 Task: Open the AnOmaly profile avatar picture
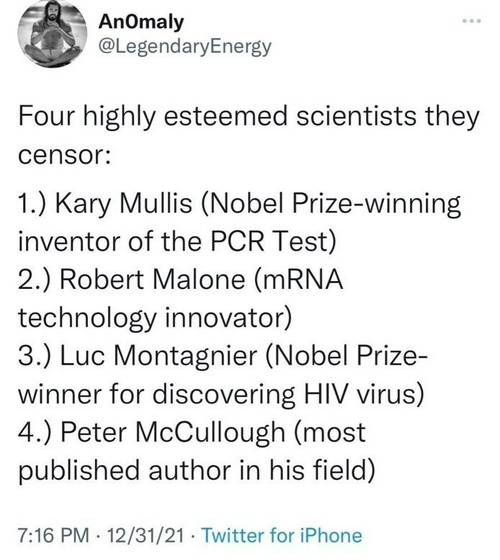tap(52, 33)
